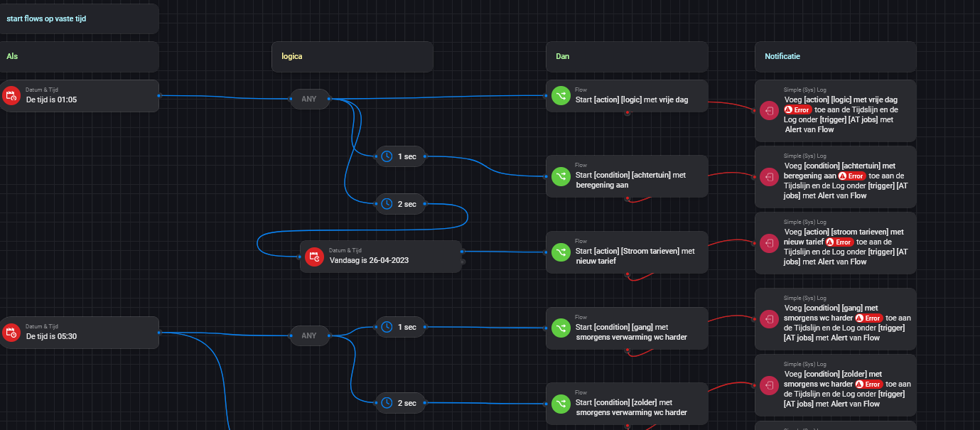980x430 pixels.
Task: Open 'Start [condition] [achtertuin] met beregening aan' card
Action: [x=627, y=176]
